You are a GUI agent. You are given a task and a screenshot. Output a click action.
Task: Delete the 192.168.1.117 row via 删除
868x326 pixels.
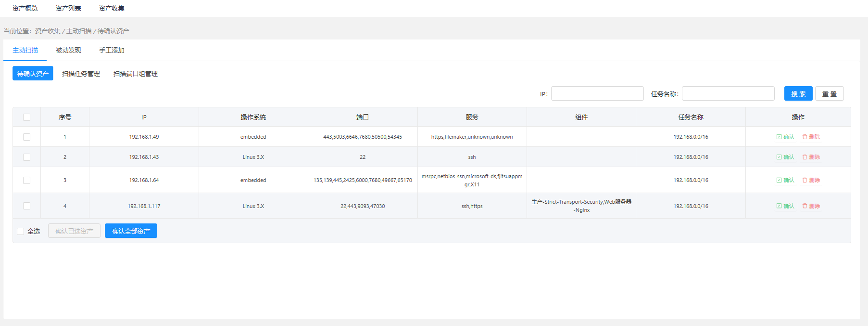coord(811,206)
